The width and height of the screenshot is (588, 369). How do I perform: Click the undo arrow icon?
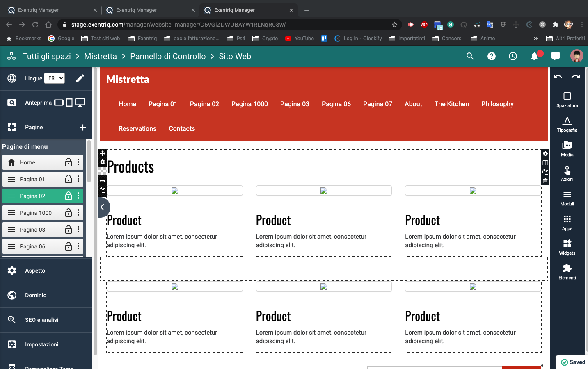[558, 77]
